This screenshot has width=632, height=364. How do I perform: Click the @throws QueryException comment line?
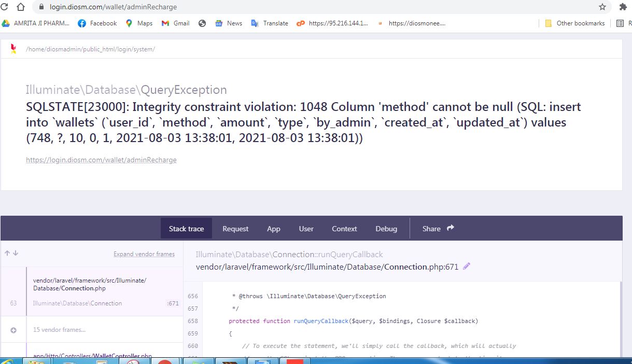(x=308, y=296)
